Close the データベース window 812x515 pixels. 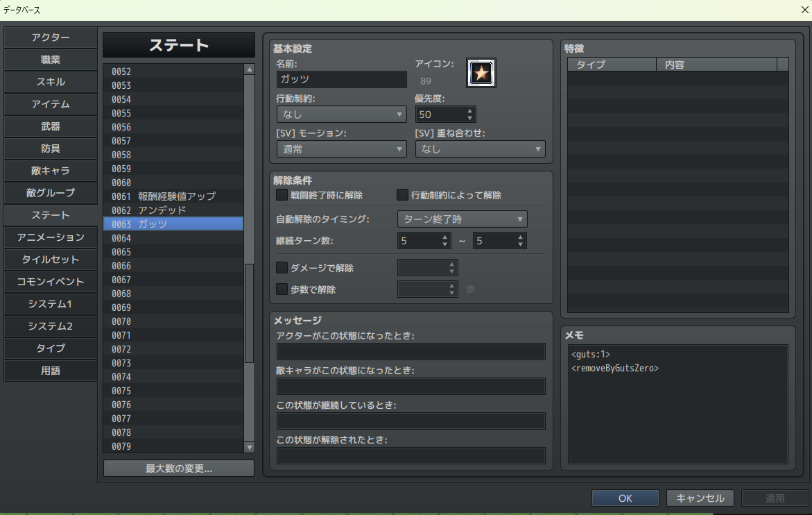tap(804, 10)
